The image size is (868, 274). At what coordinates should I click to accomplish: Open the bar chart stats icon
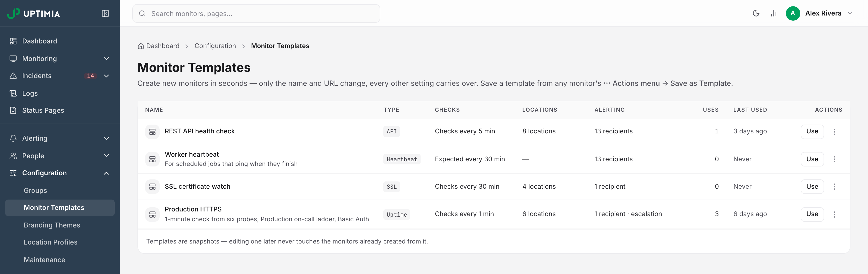[x=773, y=13]
